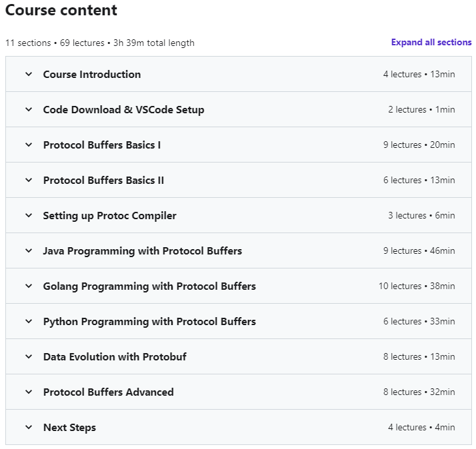Viewport: 476px width, 449px height.
Task: Click chevron by Golang Programming with Protocol Buffers
Action: coord(29,286)
